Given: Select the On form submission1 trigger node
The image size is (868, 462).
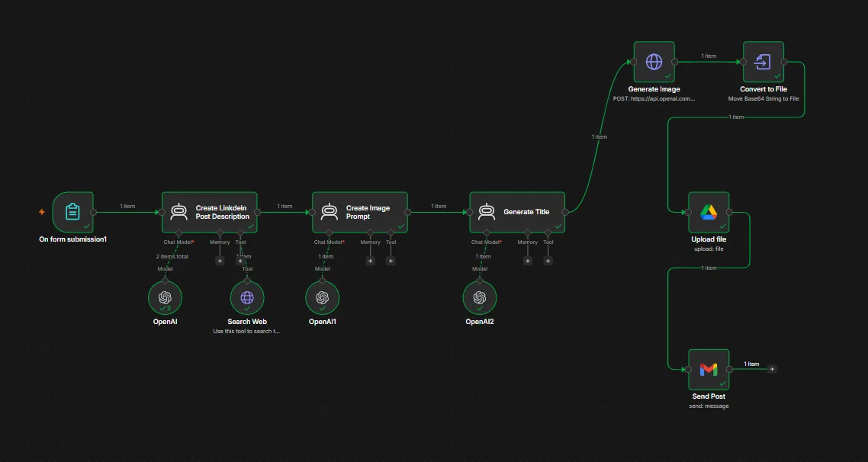Looking at the screenshot, I should [x=72, y=212].
